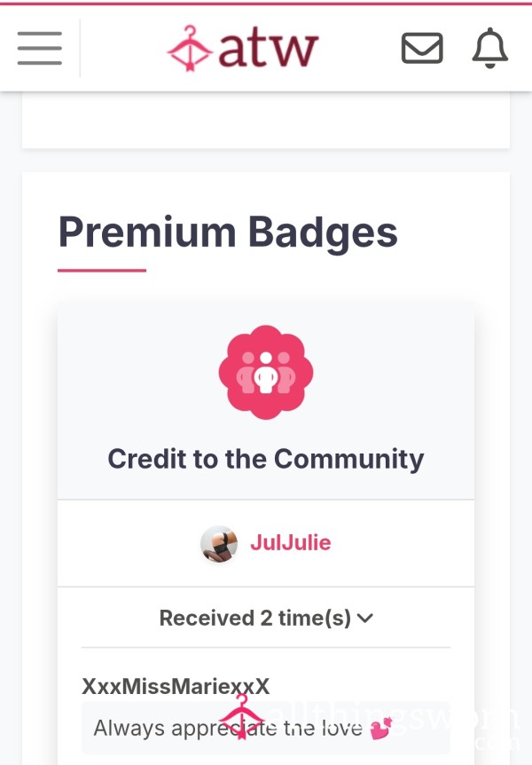
Task: Click the Received 2 time(s) label
Action: point(255,619)
